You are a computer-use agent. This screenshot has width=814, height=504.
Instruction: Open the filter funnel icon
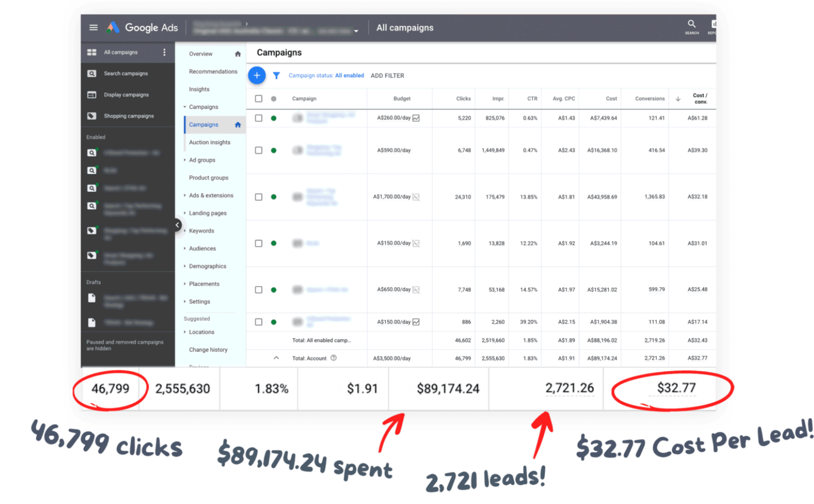(x=276, y=75)
